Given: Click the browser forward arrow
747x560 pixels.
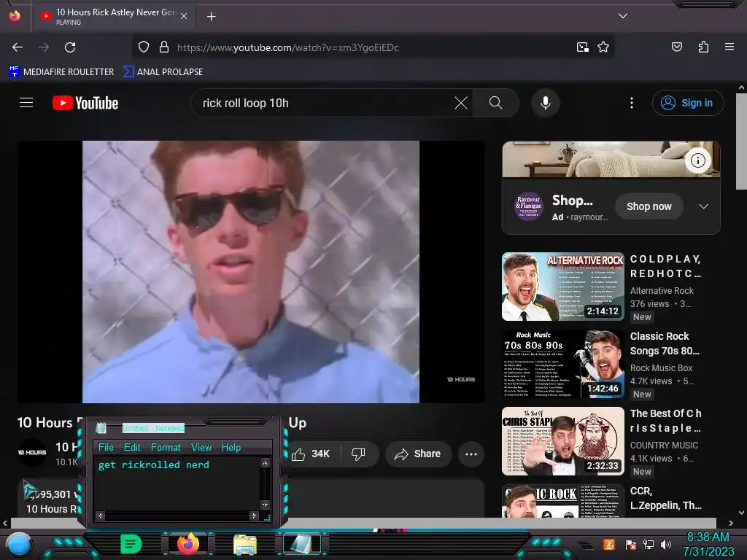Looking at the screenshot, I should [44, 47].
